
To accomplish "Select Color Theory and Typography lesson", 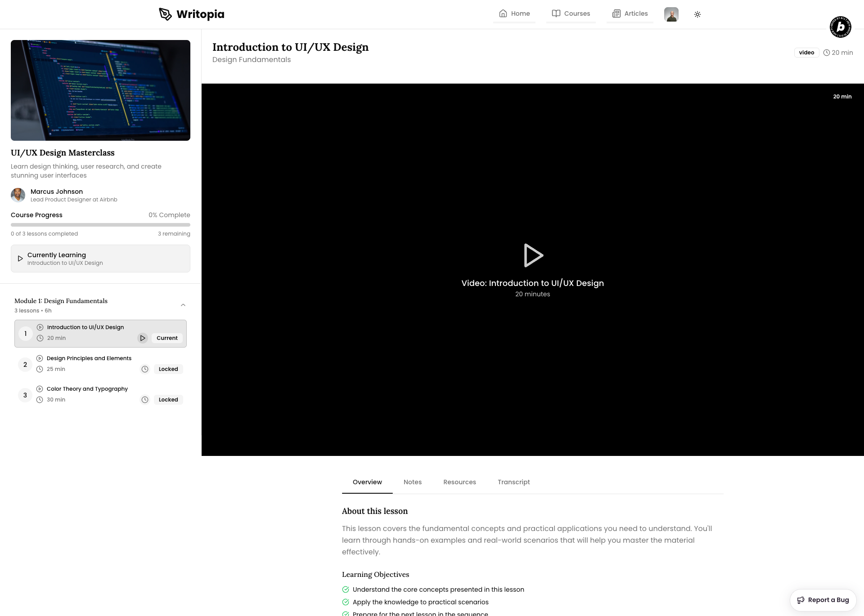I will [x=87, y=389].
